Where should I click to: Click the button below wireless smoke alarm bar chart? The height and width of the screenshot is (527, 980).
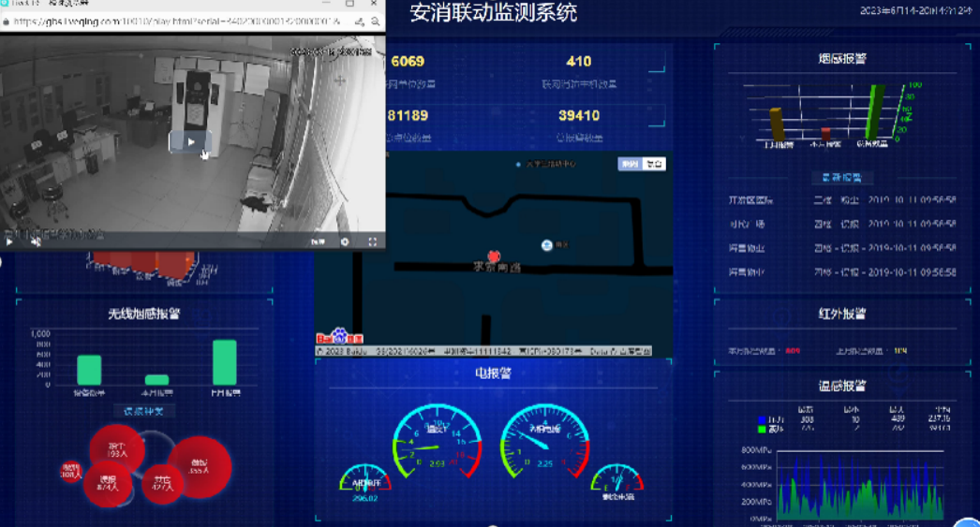click(143, 411)
